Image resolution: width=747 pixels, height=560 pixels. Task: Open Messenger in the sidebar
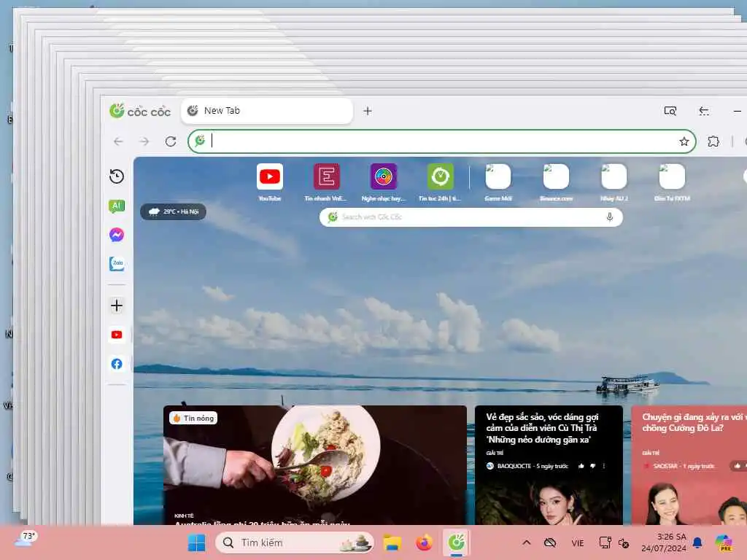coord(117,235)
